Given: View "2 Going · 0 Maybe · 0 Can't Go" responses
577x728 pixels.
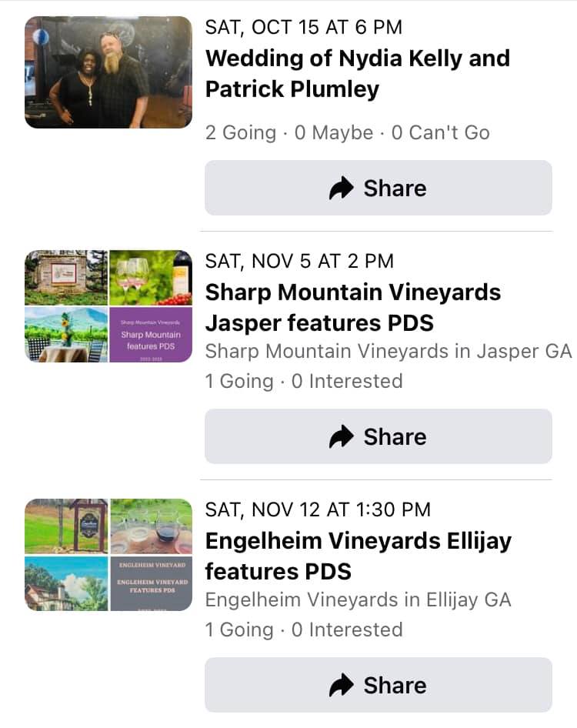Looking at the screenshot, I should pos(347,132).
